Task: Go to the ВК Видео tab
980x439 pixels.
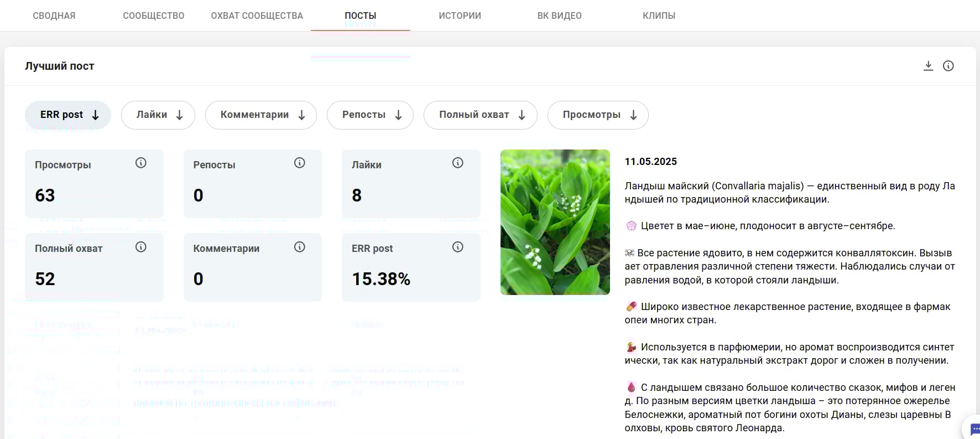Action: [560, 16]
